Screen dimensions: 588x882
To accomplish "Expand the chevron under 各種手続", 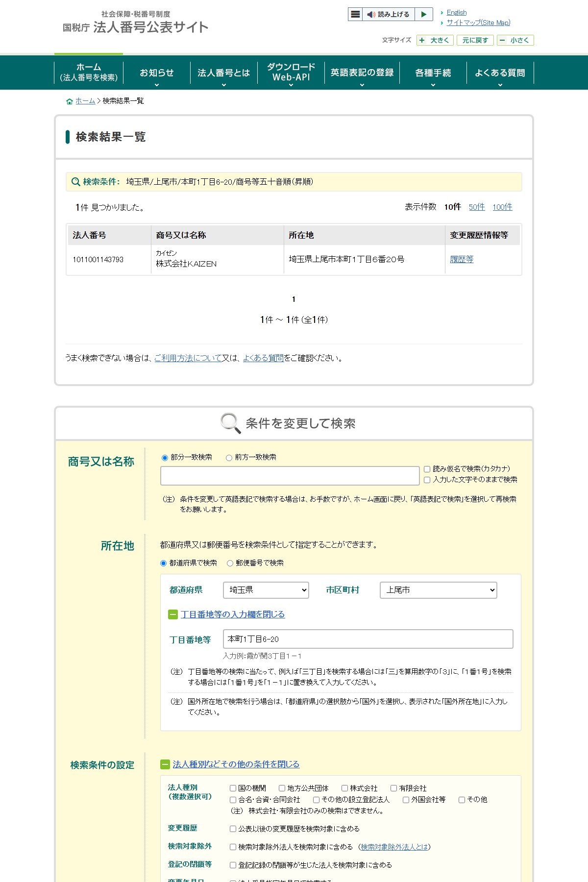I will [x=433, y=85].
